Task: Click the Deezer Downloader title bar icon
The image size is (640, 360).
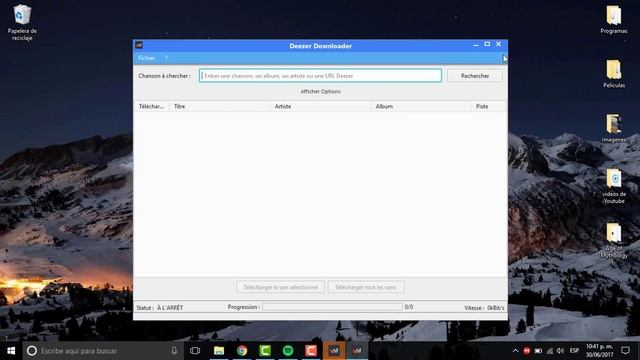Action: click(139, 45)
